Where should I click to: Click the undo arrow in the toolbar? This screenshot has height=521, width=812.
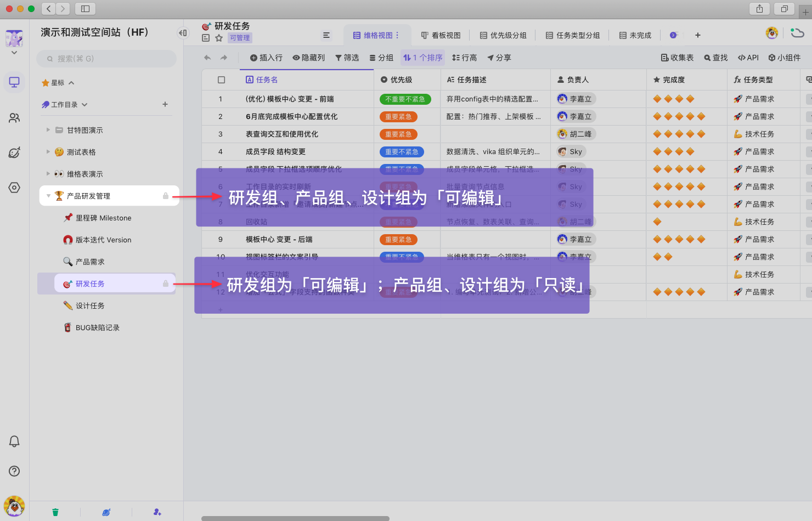pyautogui.click(x=207, y=58)
